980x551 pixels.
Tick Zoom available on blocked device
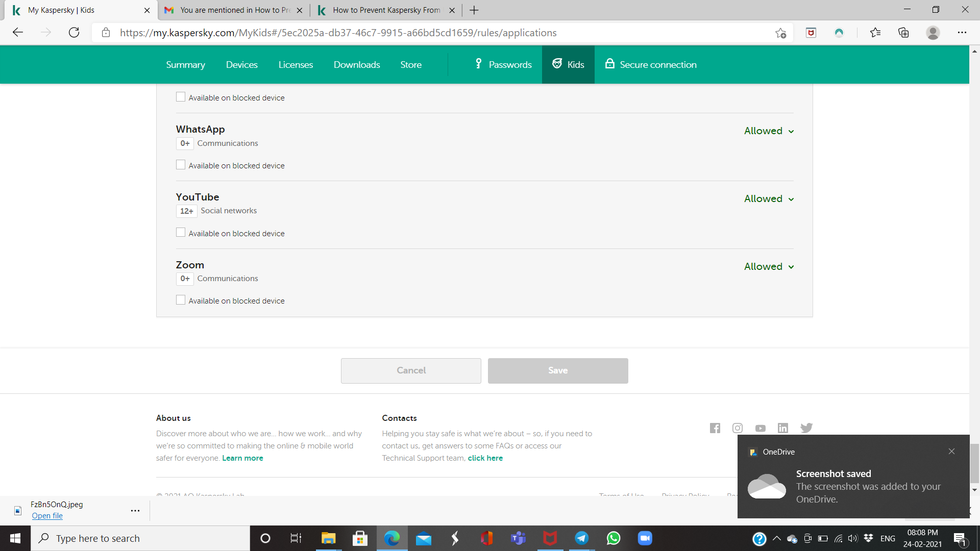181,300
